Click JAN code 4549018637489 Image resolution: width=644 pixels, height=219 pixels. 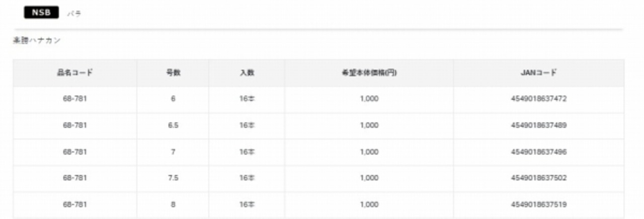pyautogui.click(x=539, y=125)
